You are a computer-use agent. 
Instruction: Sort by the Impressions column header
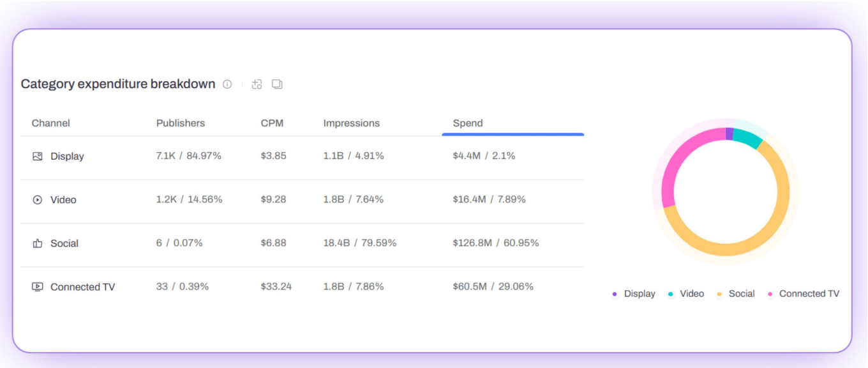(x=351, y=123)
